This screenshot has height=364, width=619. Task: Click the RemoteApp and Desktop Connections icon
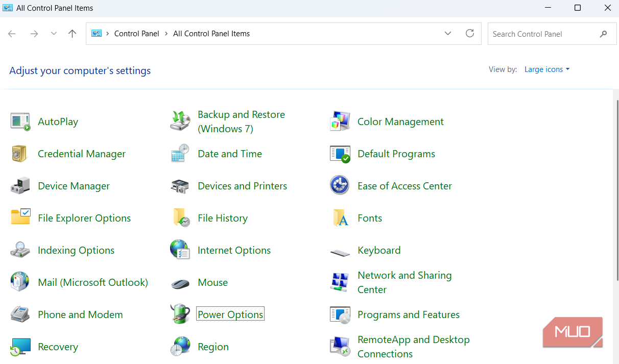340,347
